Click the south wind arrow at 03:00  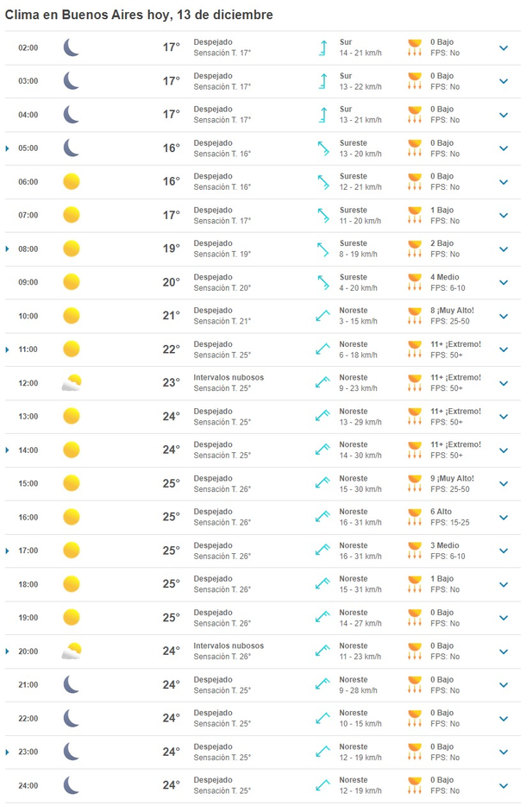[x=323, y=81]
